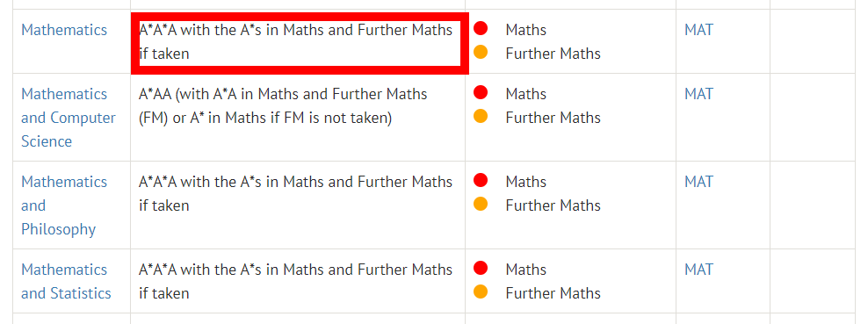Open the Mathematics course link

point(64,30)
